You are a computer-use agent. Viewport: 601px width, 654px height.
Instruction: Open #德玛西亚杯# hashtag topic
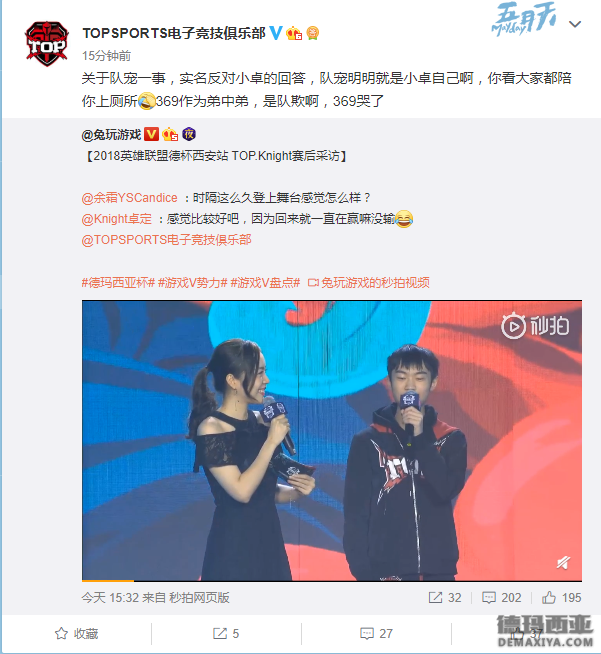coord(118,283)
